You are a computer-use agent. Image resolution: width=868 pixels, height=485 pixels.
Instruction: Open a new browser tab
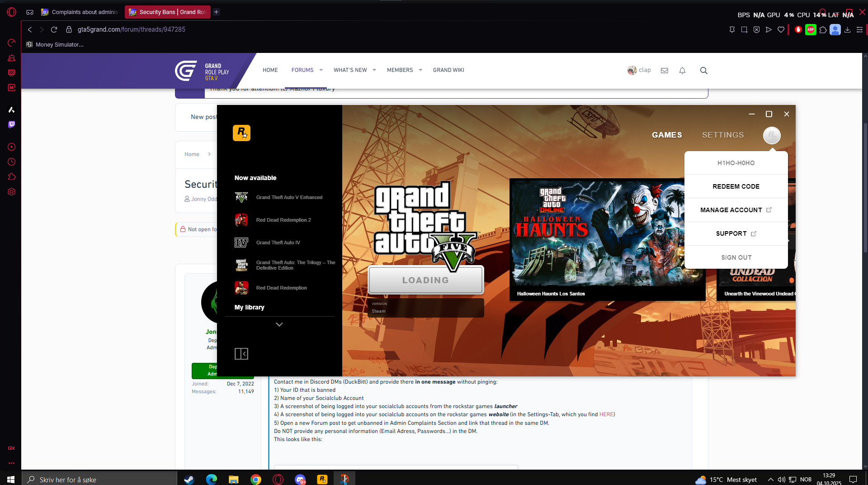pyautogui.click(x=217, y=12)
